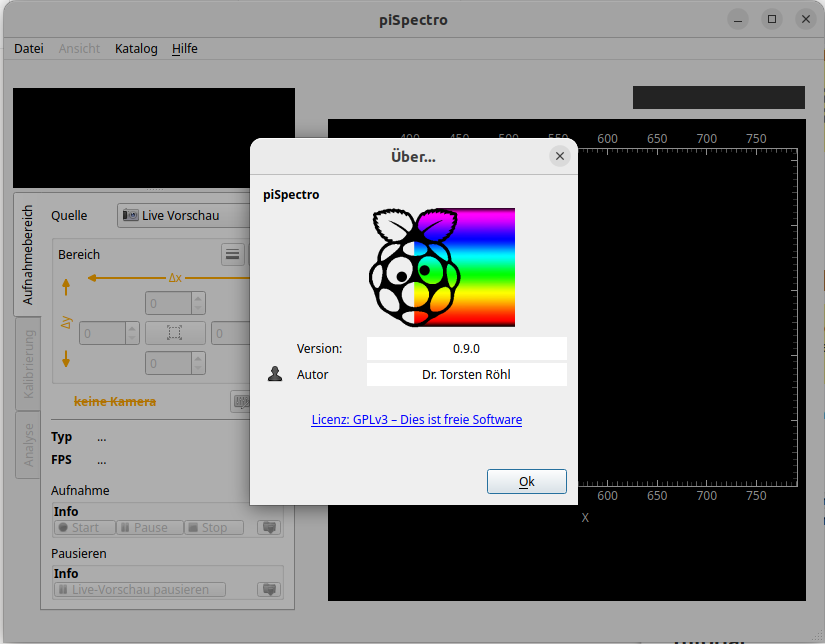This screenshot has width=825, height=644.
Task: Click the Pausieren info speech bubble icon
Action: click(x=268, y=590)
